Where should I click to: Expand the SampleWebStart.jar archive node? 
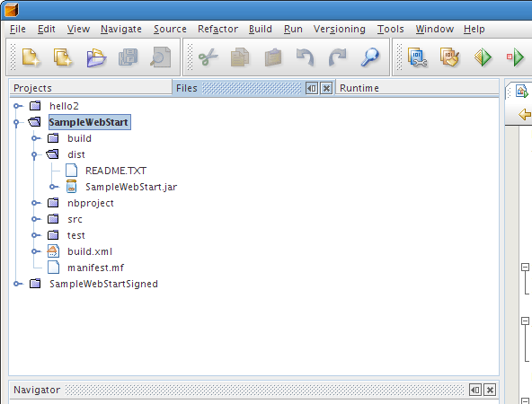point(53,187)
